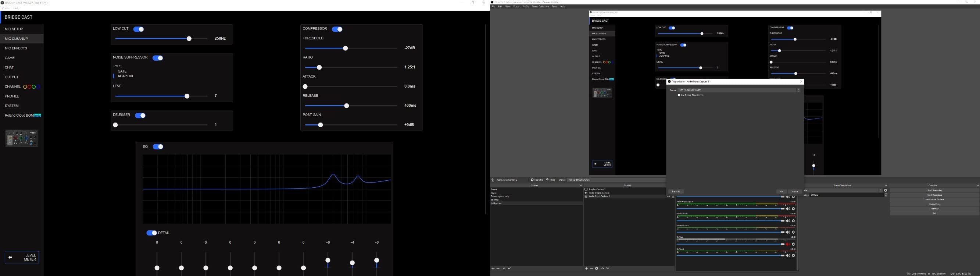Open Desktop Audio 2 mixer gear settings

(794, 233)
